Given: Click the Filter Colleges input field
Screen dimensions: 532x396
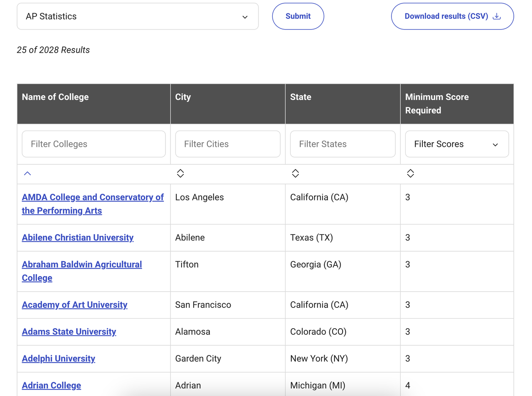Looking at the screenshot, I should click(x=94, y=144).
